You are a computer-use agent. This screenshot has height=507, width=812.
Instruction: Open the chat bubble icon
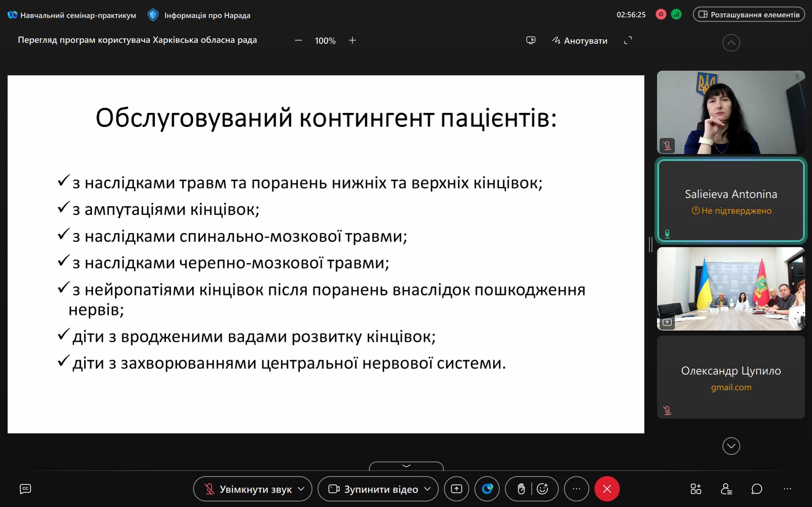(757, 489)
